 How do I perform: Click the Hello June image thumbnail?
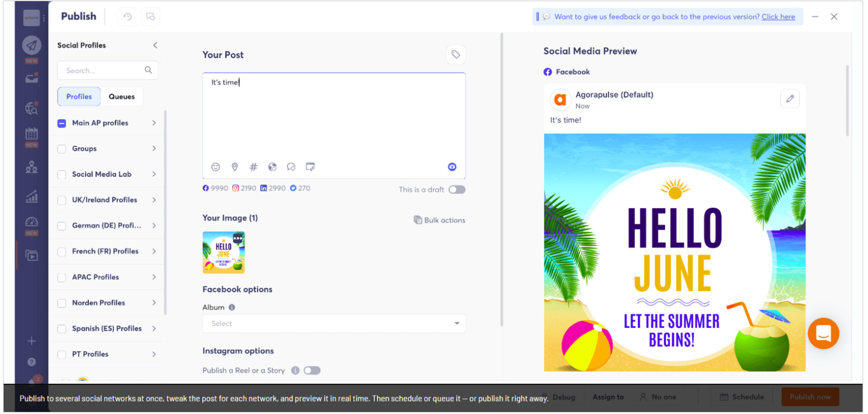224,253
